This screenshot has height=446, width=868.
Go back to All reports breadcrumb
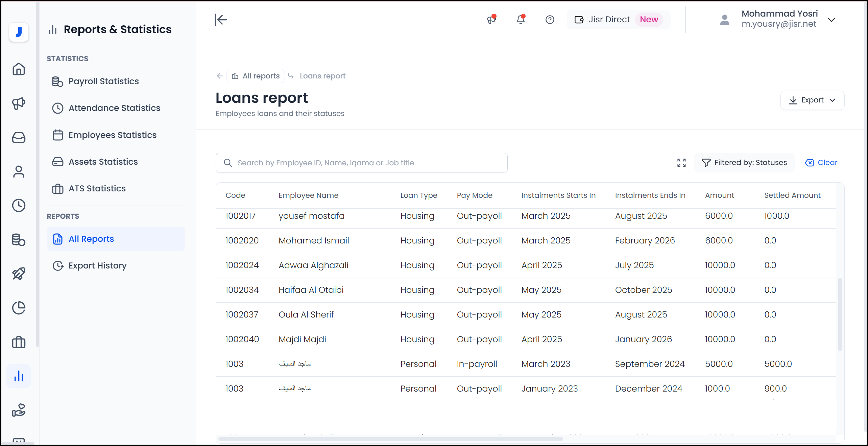[x=256, y=76]
